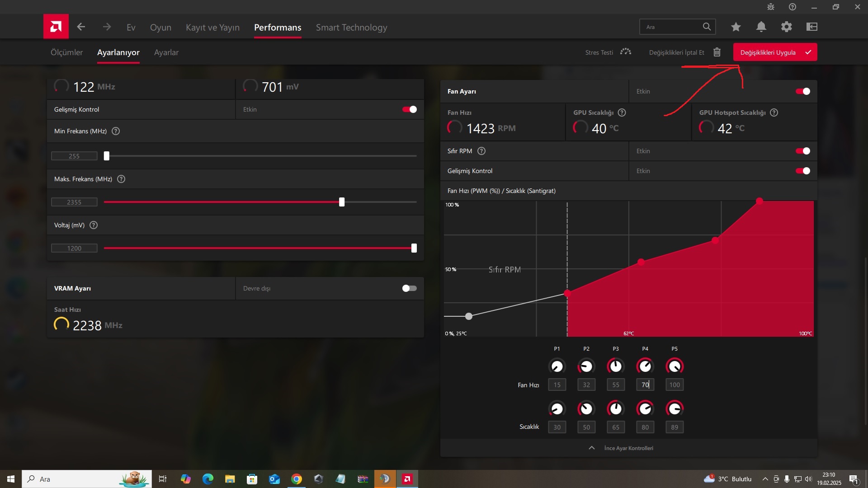Toggle the Fan Ayarı switch
868x488 pixels.
tap(803, 92)
